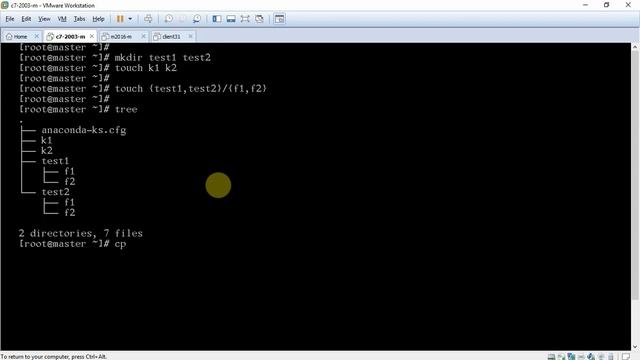
Task: Click the 'tree' command in the terminal
Action: 126,109
